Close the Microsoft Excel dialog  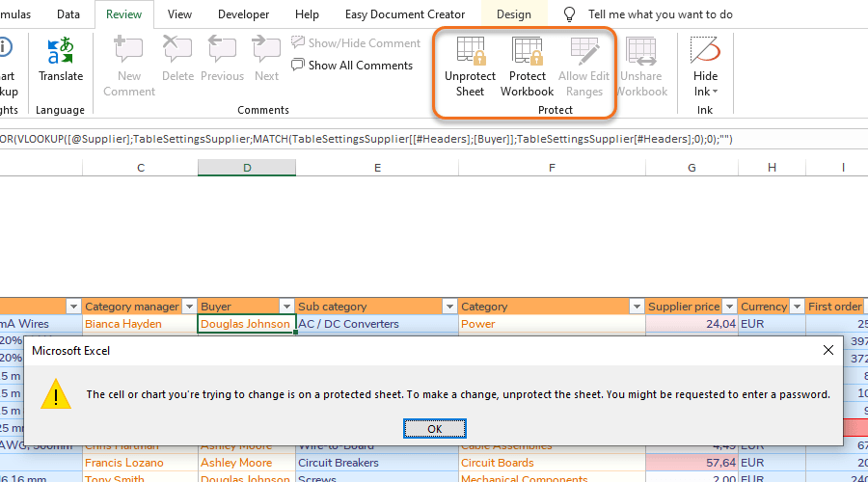[x=828, y=350]
